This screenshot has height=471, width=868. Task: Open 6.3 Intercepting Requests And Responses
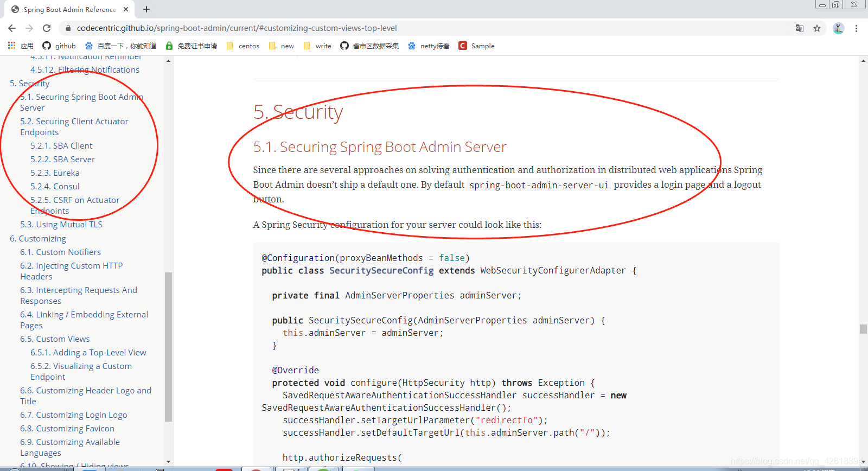[x=79, y=296]
